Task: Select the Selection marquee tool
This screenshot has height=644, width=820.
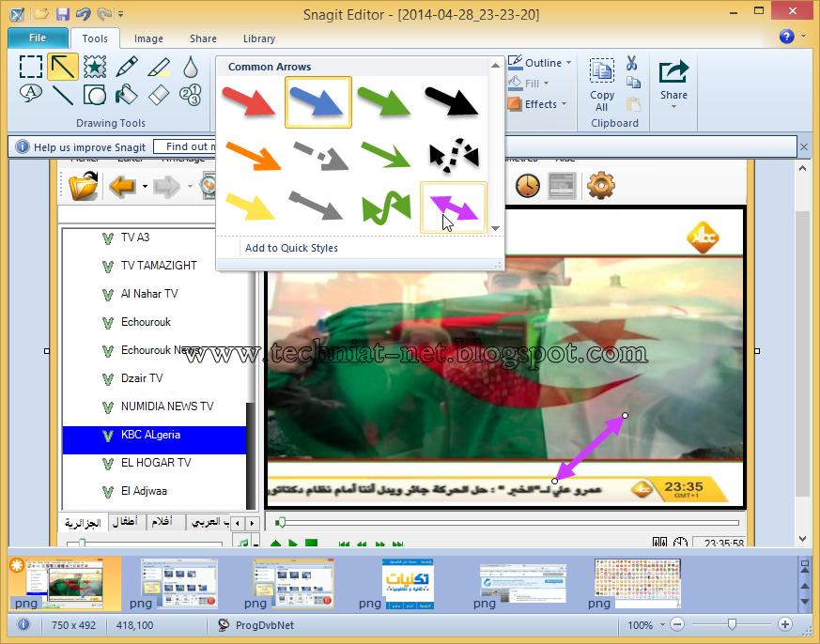Action: [31, 67]
